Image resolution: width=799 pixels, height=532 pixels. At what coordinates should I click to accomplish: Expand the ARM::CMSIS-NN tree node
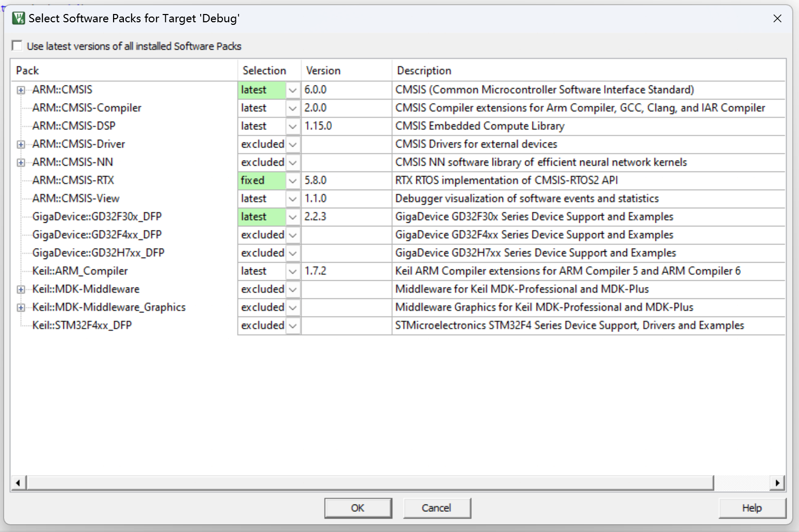point(21,163)
